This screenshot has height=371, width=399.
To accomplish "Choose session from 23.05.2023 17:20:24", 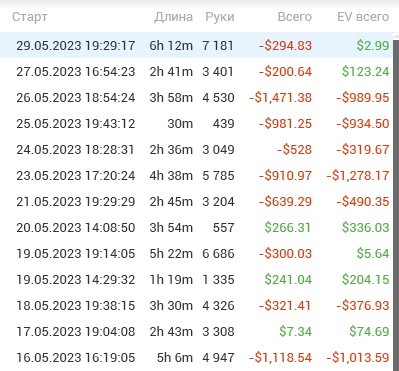I will click(196, 175).
